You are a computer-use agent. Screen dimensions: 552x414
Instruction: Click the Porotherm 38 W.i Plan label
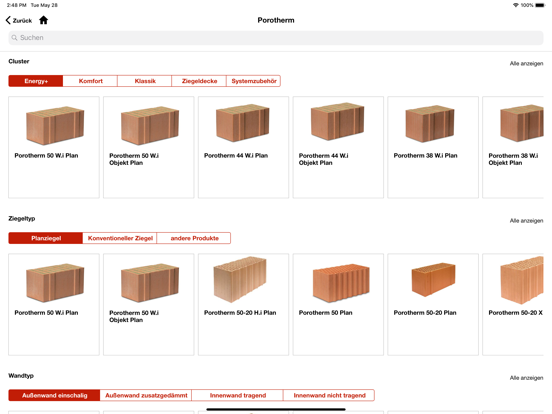point(425,155)
